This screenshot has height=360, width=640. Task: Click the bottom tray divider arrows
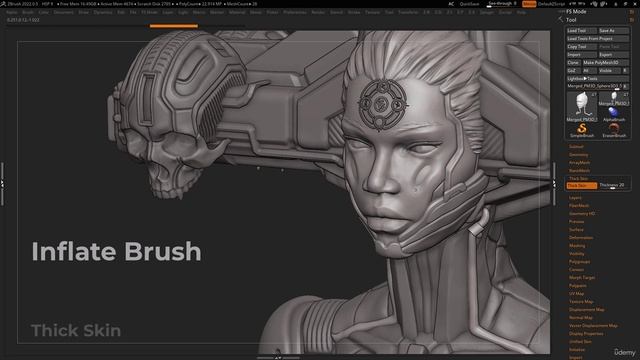[x=278, y=358]
